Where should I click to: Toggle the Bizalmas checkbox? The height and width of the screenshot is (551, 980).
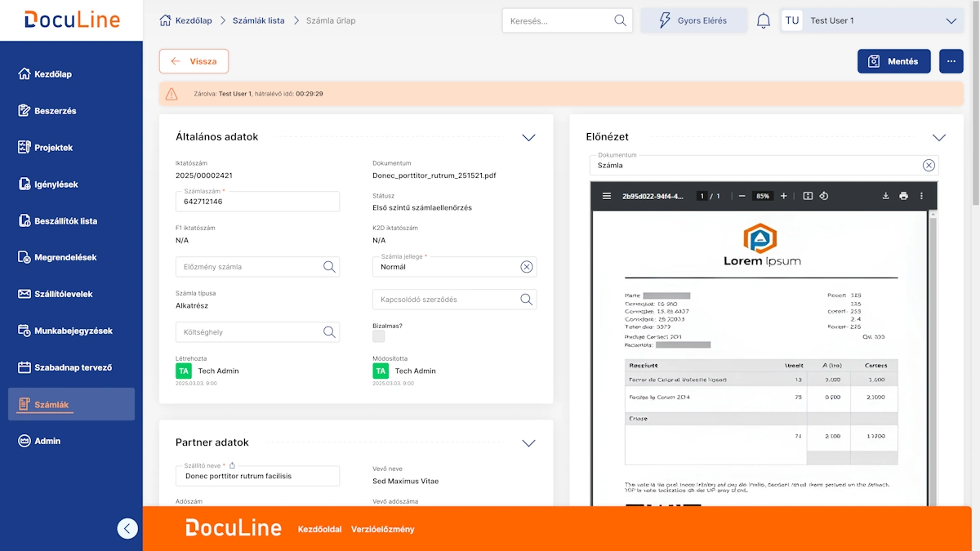tap(379, 336)
